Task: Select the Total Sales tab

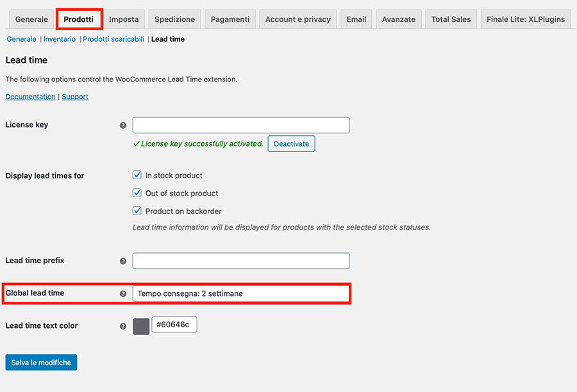Action: click(451, 19)
